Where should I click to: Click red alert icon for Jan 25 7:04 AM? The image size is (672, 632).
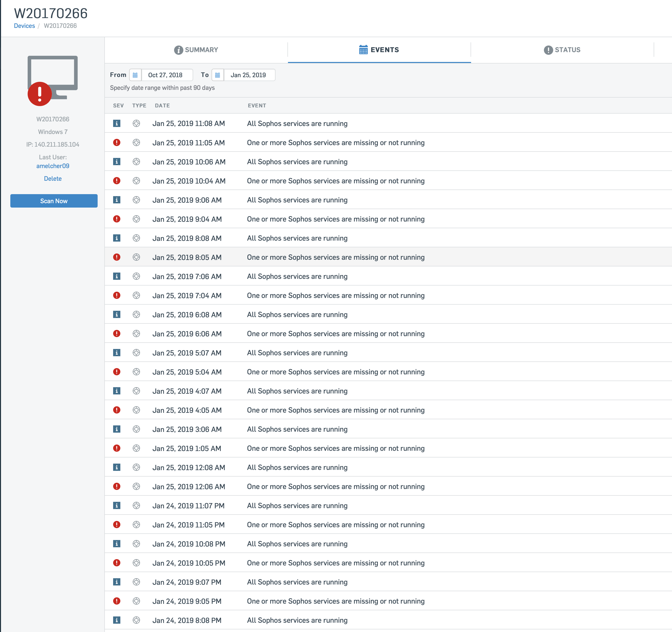117,295
